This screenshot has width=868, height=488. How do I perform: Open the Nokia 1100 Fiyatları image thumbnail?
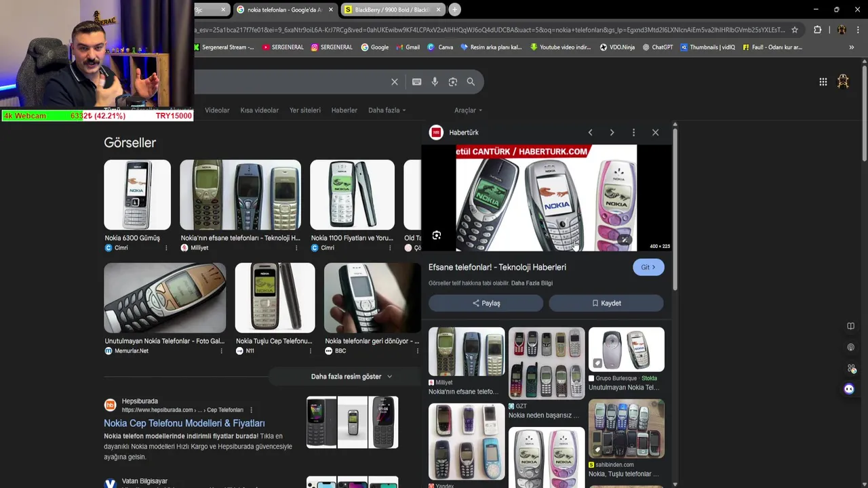pos(352,195)
